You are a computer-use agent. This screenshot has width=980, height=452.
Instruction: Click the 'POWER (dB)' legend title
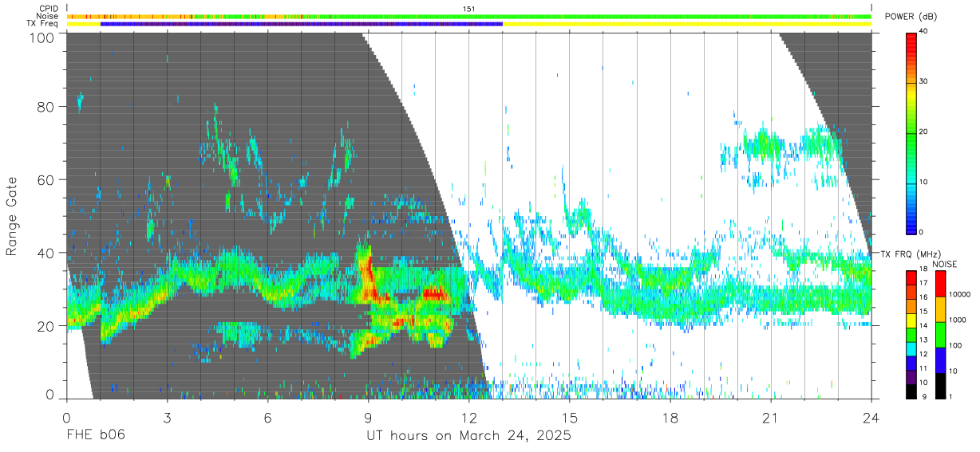(x=911, y=17)
